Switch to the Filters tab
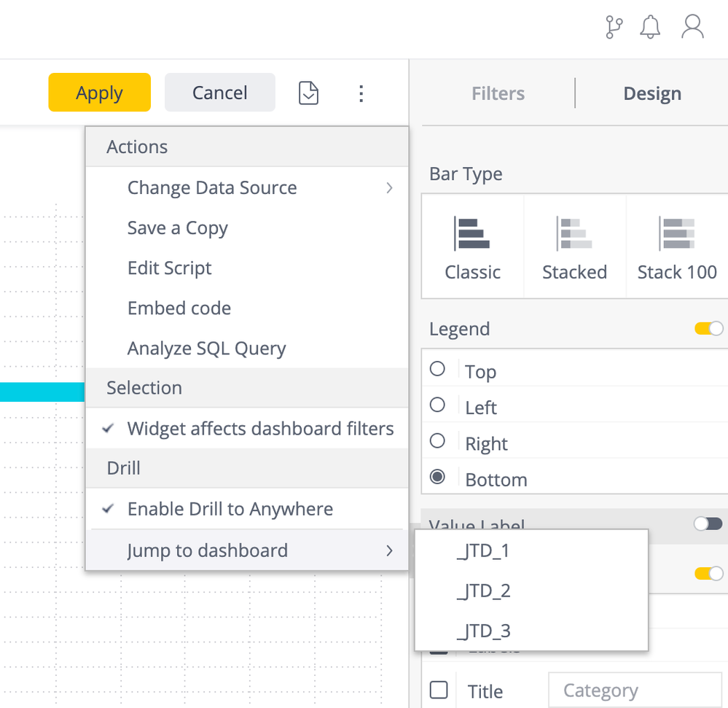Screen dimensions: 728x708 pos(498,94)
